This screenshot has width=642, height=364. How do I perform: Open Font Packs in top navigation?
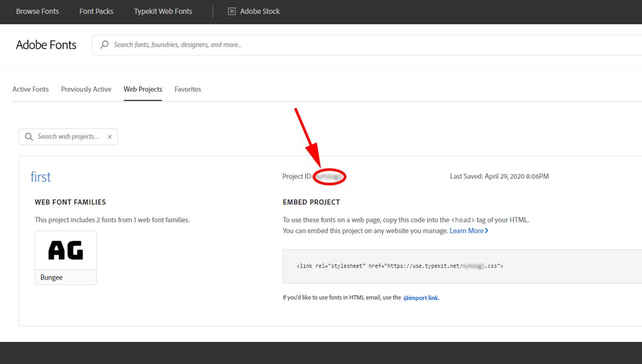coord(96,11)
